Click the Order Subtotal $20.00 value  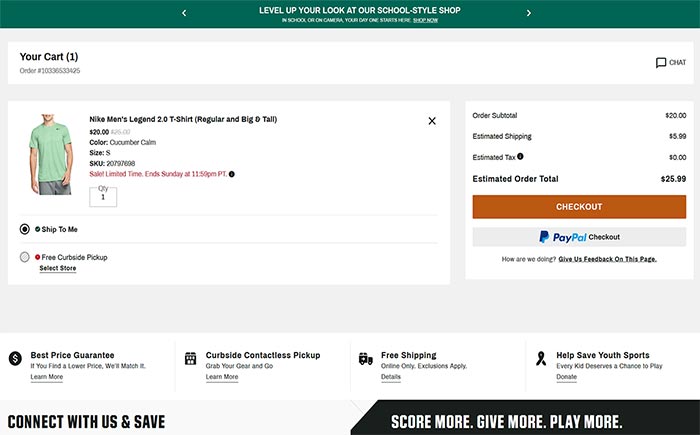pos(675,115)
